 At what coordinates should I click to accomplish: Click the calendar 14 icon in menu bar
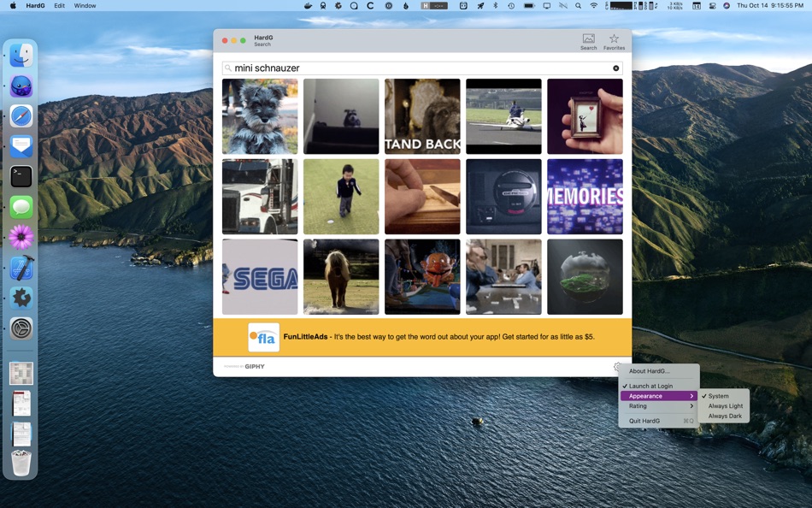click(x=697, y=6)
